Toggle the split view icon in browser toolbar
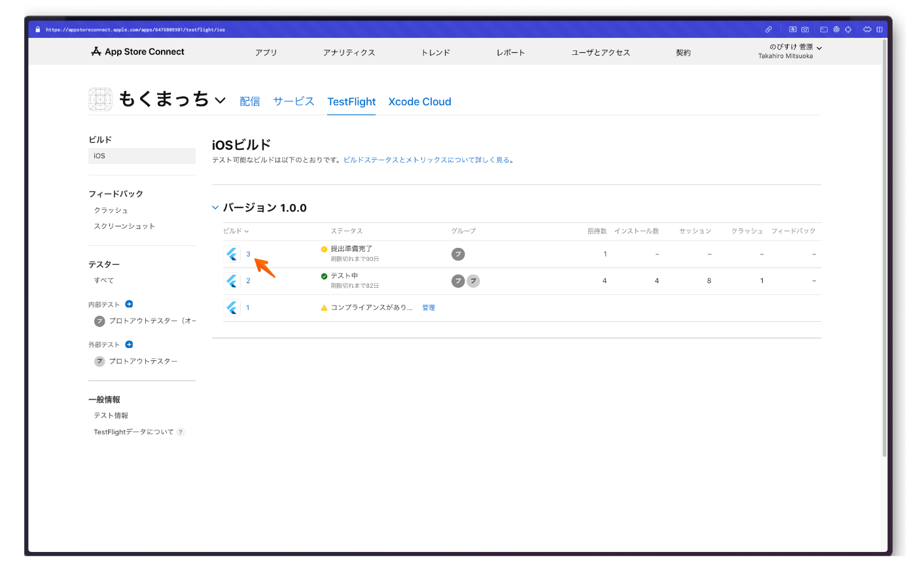The height and width of the screenshot is (588, 916). pyautogui.click(x=879, y=29)
